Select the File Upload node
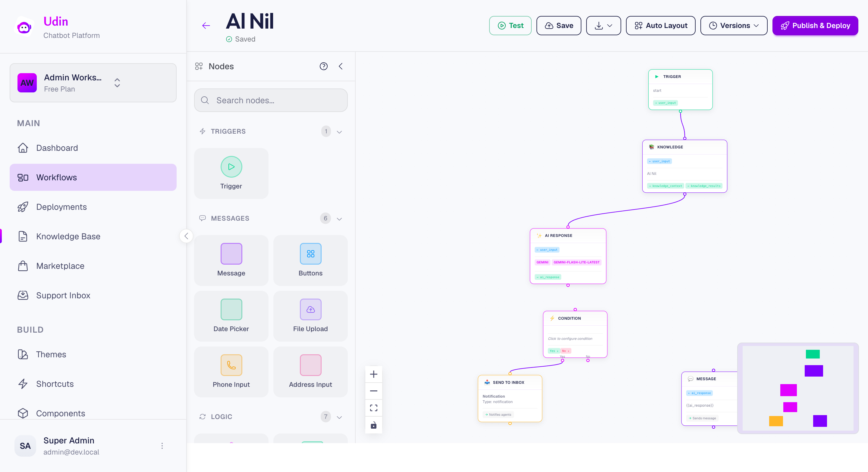The image size is (868, 472). pyautogui.click(x=310, y=316)
